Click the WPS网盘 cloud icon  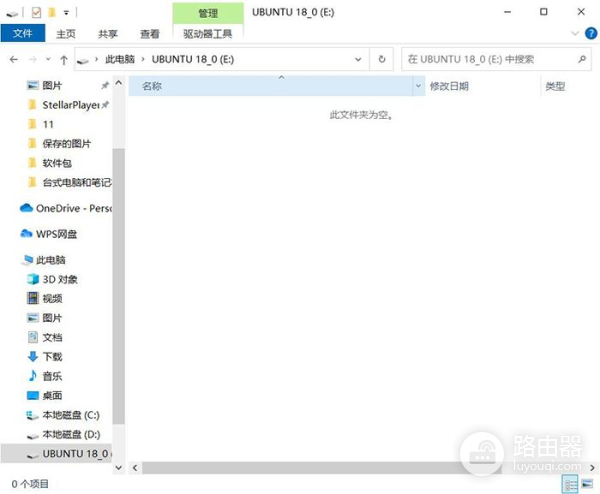point(26,233)
